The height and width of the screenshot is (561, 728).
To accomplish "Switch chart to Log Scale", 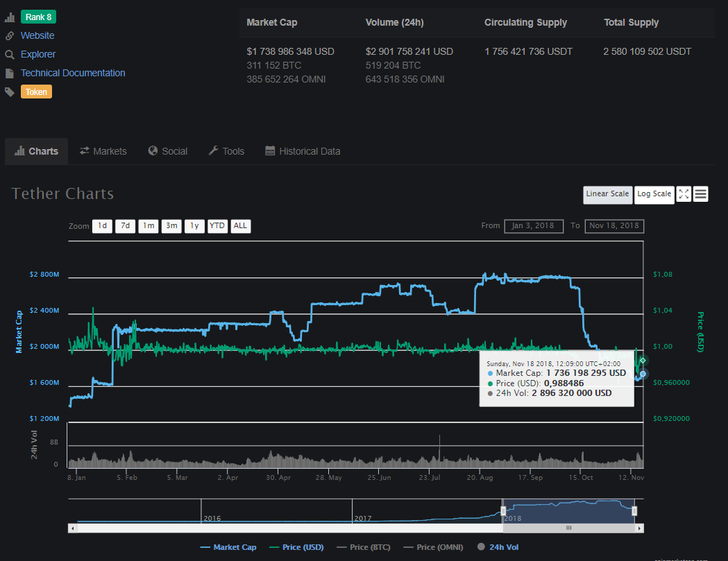I will (x=654, y=194).
